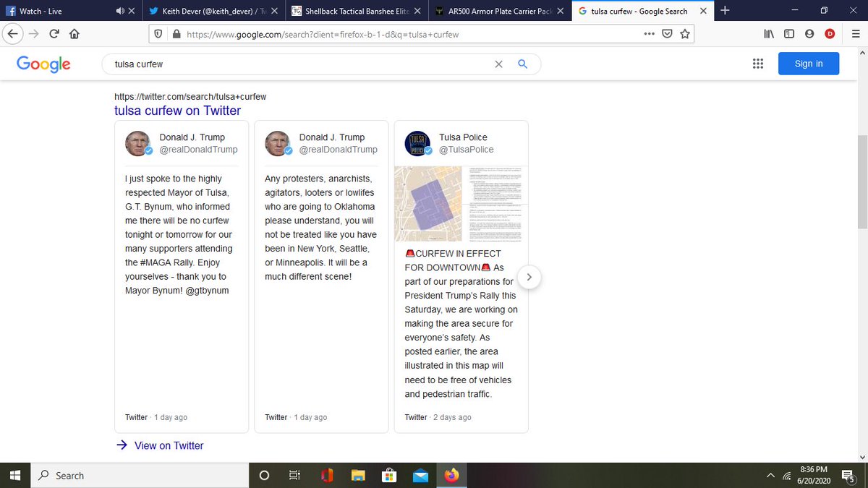This screenshot has height=488, width=868.
Task: Open the Wi-Fi network tray icon
Action: point(786,475)
